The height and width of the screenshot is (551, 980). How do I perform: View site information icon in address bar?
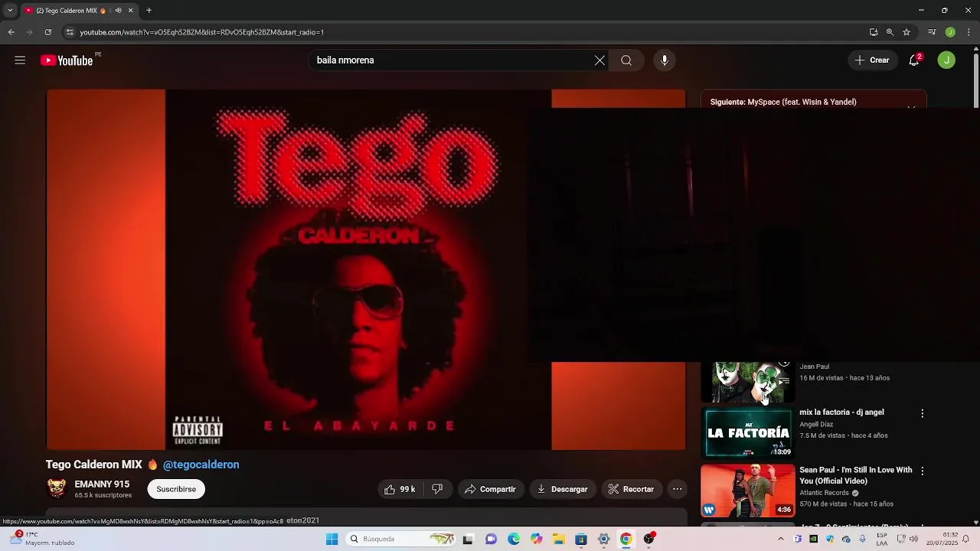(70, 32)
